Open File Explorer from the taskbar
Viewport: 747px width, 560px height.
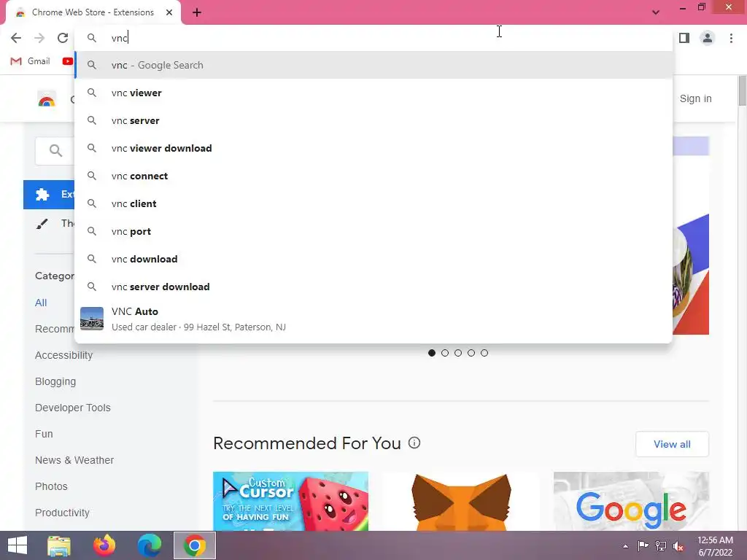click(x=59, y=545)
